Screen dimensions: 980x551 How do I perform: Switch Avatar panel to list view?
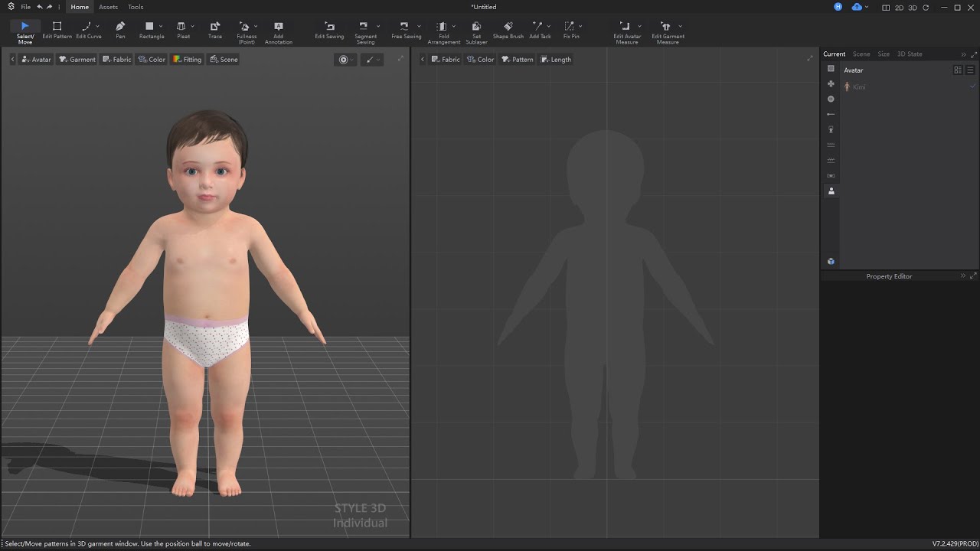970,70
